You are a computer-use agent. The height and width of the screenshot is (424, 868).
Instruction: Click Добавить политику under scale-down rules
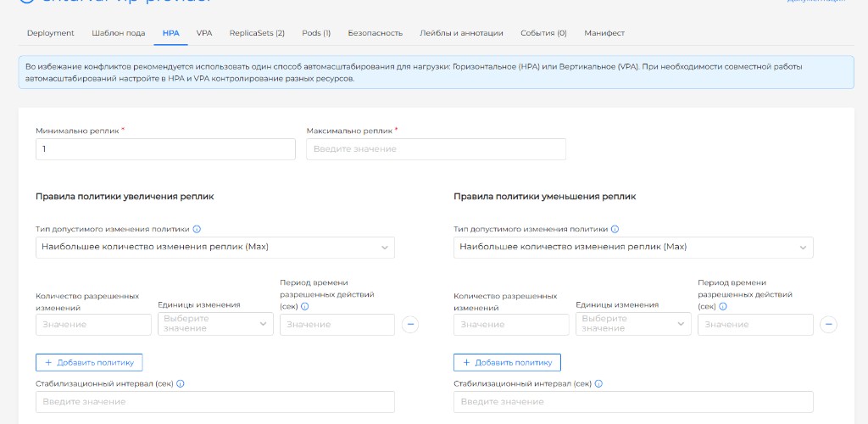click(x=507, y=363)
